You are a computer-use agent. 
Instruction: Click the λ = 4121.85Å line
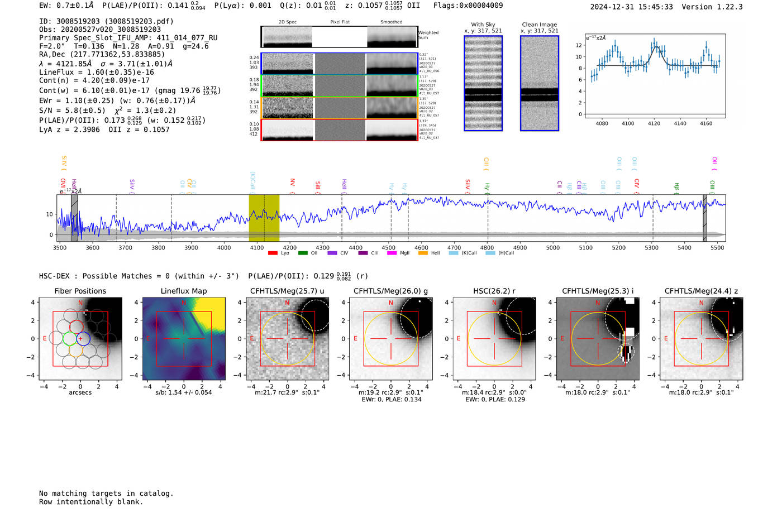tap(106, 64)
